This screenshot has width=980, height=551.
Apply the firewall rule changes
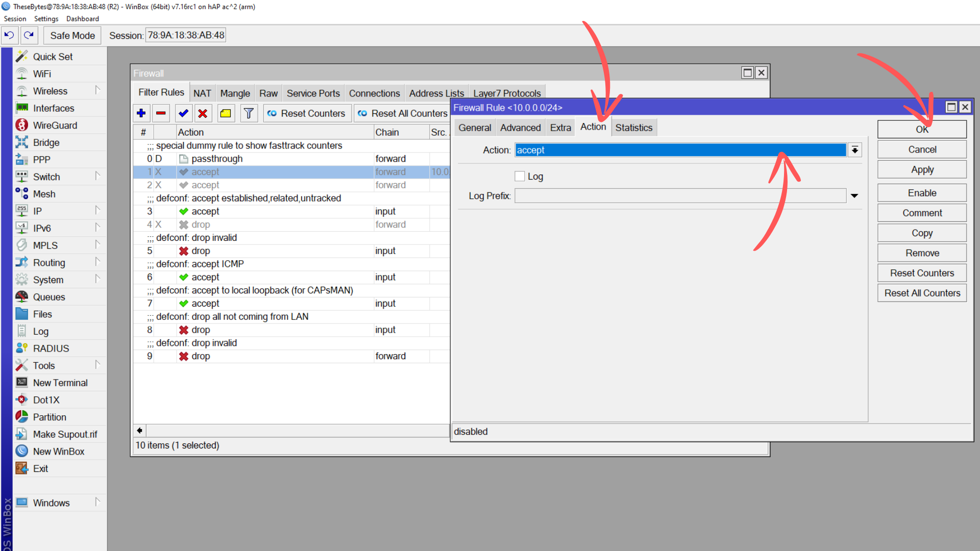pos(922,169)
